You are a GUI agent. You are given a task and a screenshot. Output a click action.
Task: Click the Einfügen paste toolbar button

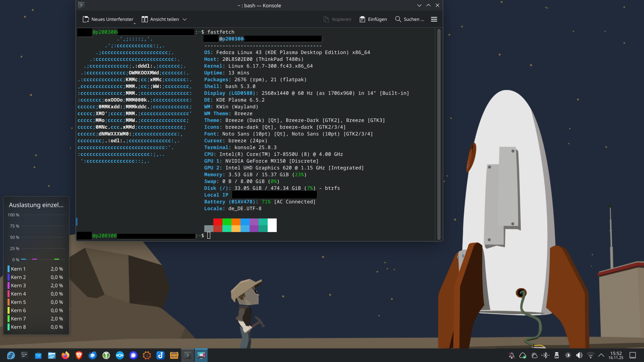coord(373,19)
